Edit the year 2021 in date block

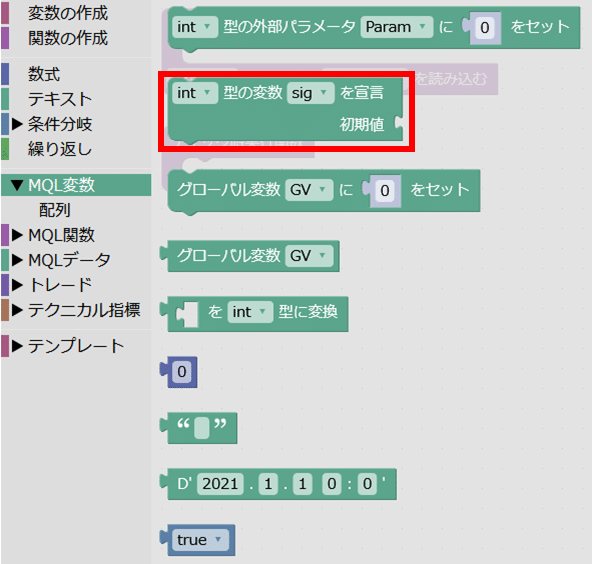tap(220, 484)
